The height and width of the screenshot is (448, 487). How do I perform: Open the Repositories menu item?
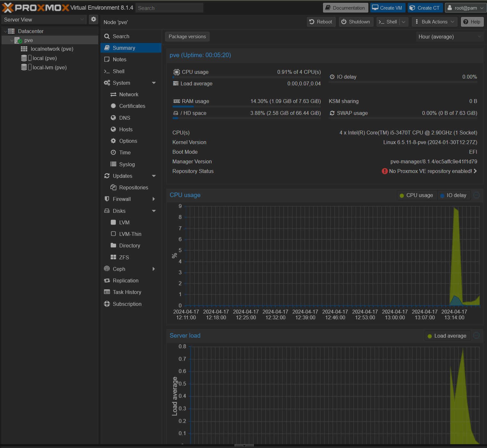(131, 187)
